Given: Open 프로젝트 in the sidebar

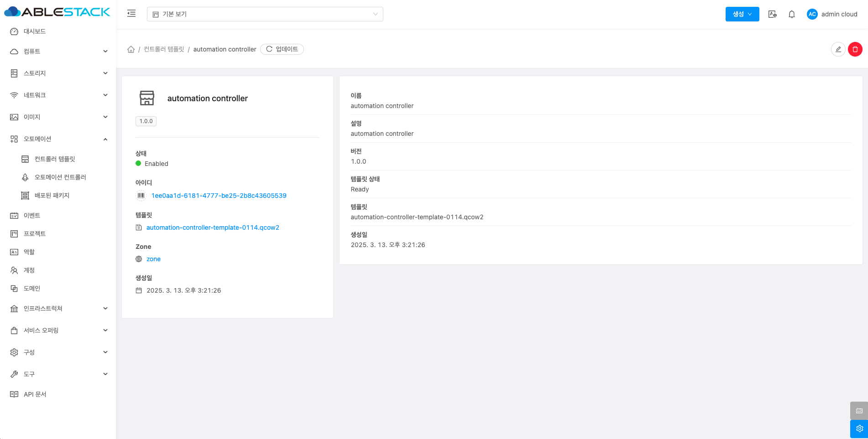Looking at the screenshot, I should (x=58, y=234).
